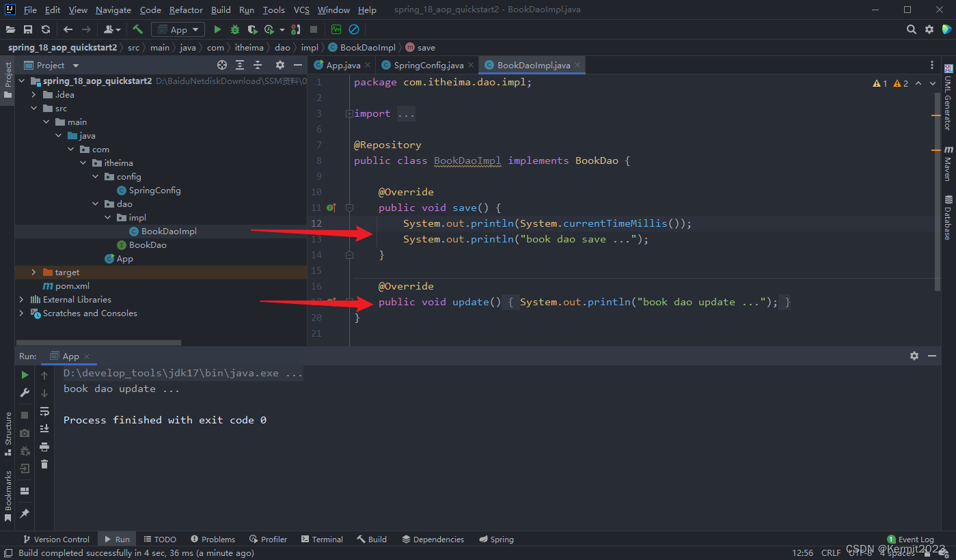Expand the .idea folder in tree
The height and width of the screenshot is (560, 956).
click(x=33, y=95)
